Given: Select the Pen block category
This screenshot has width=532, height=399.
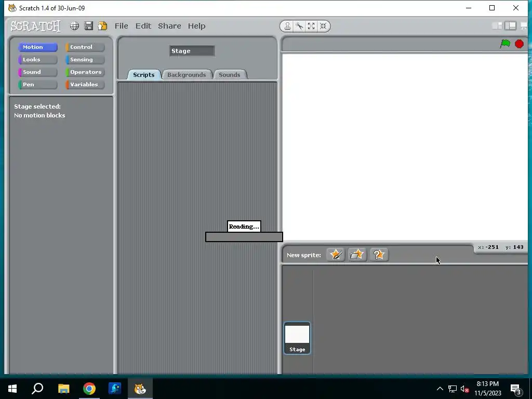Looking at the screenshot, I should [37, 85].
